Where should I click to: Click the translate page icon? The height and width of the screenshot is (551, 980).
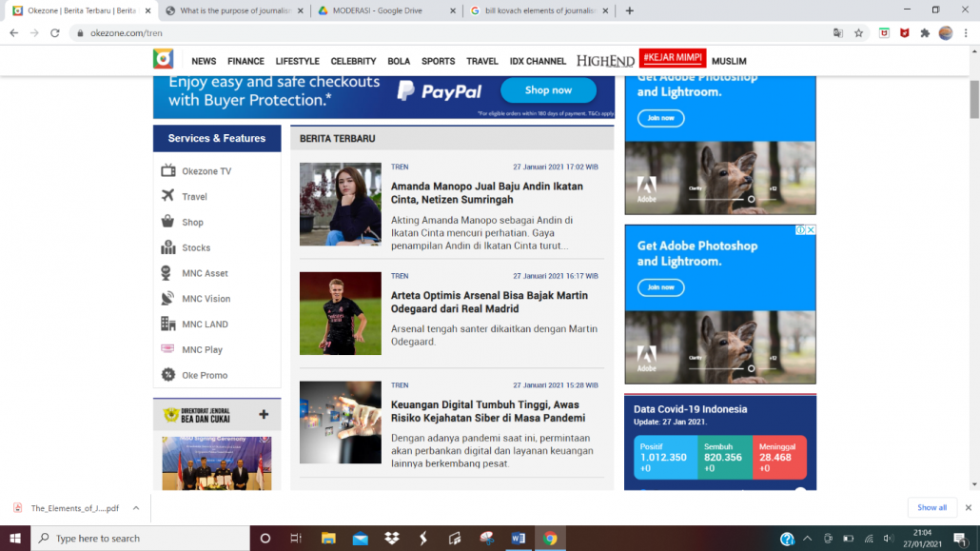tap(838, 33)
